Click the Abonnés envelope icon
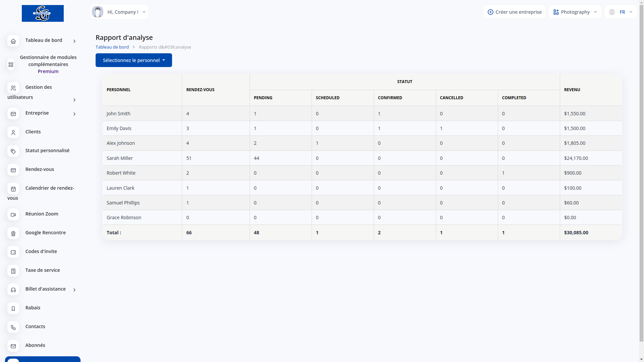Screen dimensions: 644x362 click(x=13, y=346)
